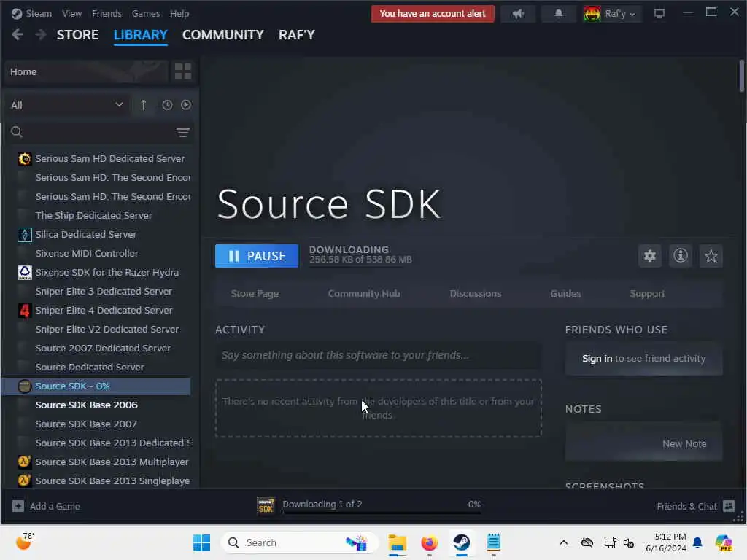Image resolution: width=747 pixels, height=560 pixels.
Task: Click the vertical scrollbar on game page
Action: [741, 76]
